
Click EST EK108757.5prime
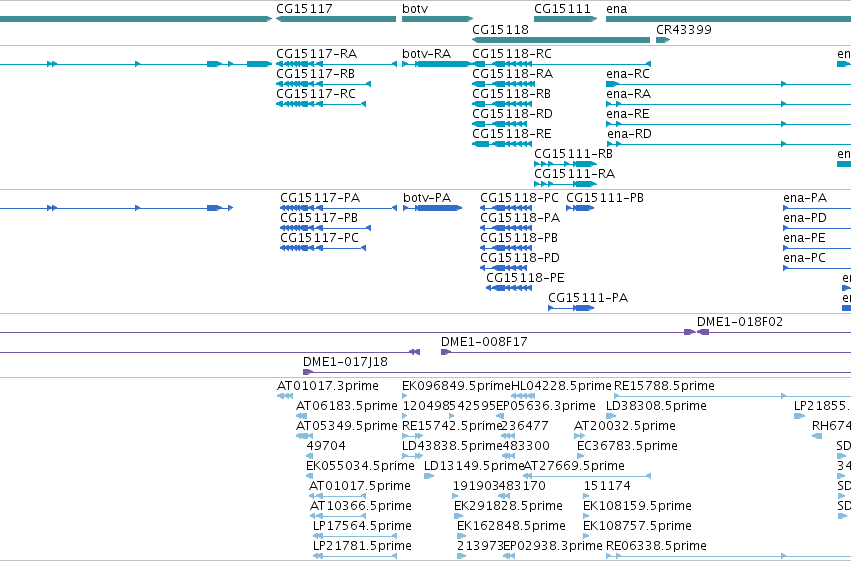pos(586,536)
